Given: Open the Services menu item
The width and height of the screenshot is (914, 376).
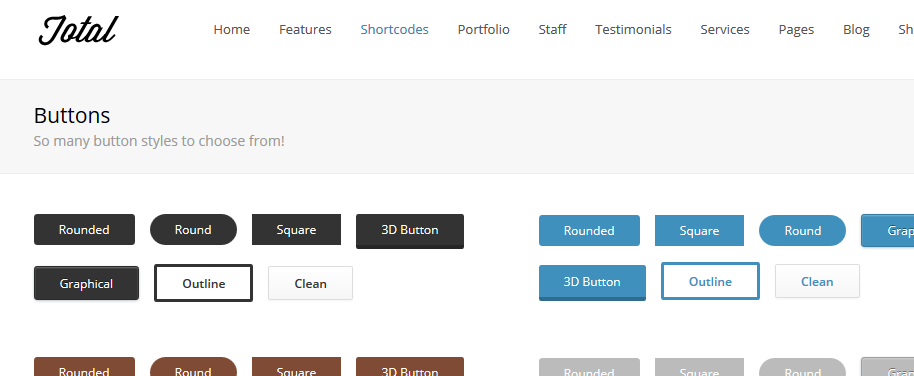Looking at the screenshot, I should tap(725, 29).
